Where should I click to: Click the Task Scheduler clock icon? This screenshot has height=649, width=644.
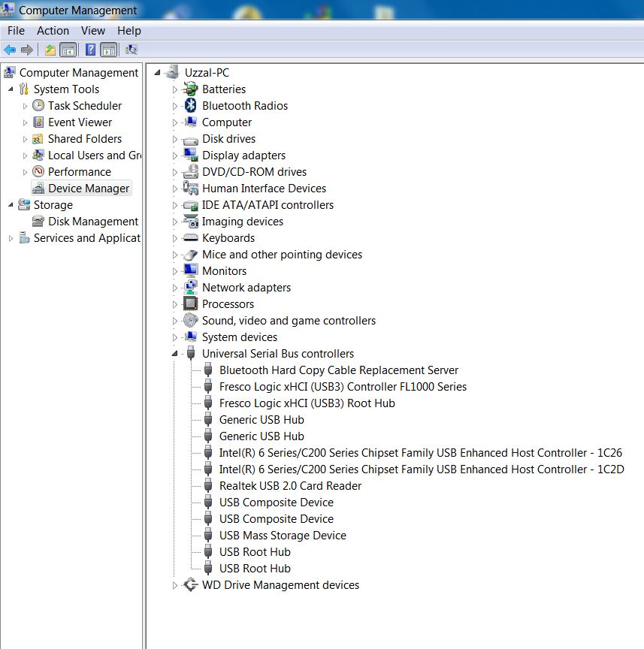tap(38, 106)
